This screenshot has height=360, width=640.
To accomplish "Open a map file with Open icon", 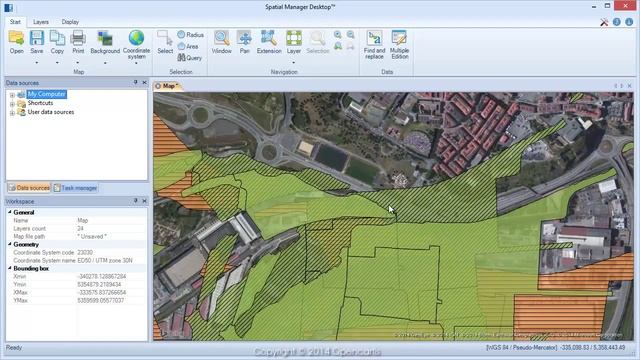I will [17, 42].
